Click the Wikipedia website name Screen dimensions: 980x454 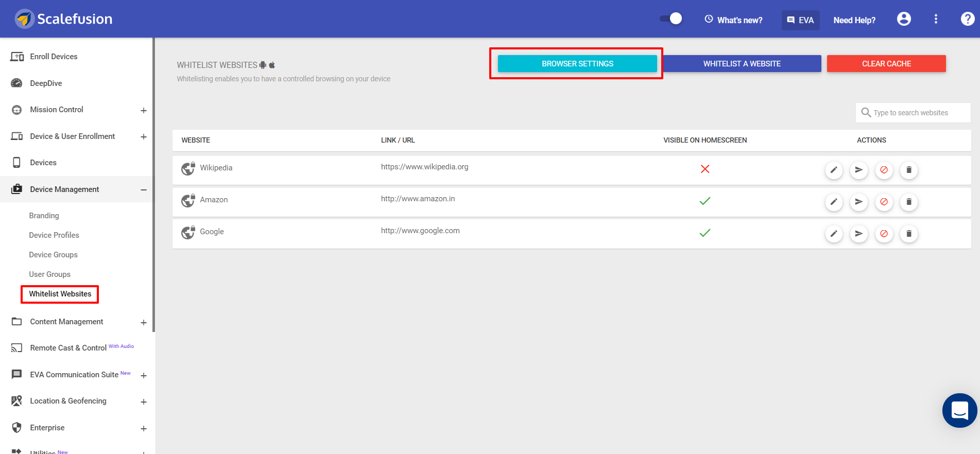(x=216, y=168)
